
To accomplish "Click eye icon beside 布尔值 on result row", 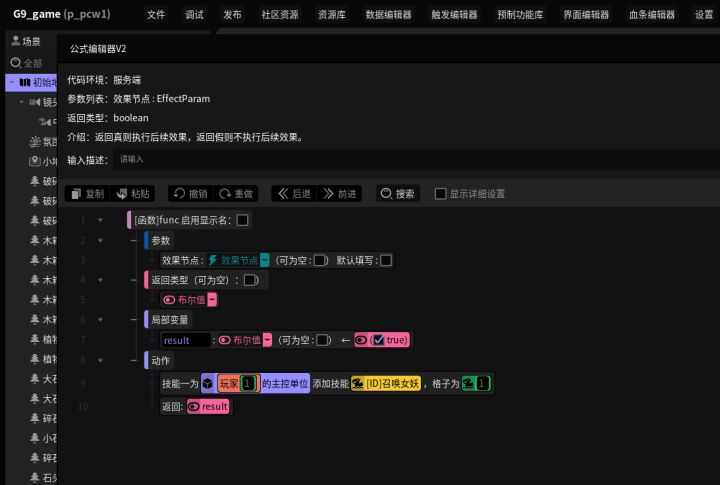I will click(225, 340).
